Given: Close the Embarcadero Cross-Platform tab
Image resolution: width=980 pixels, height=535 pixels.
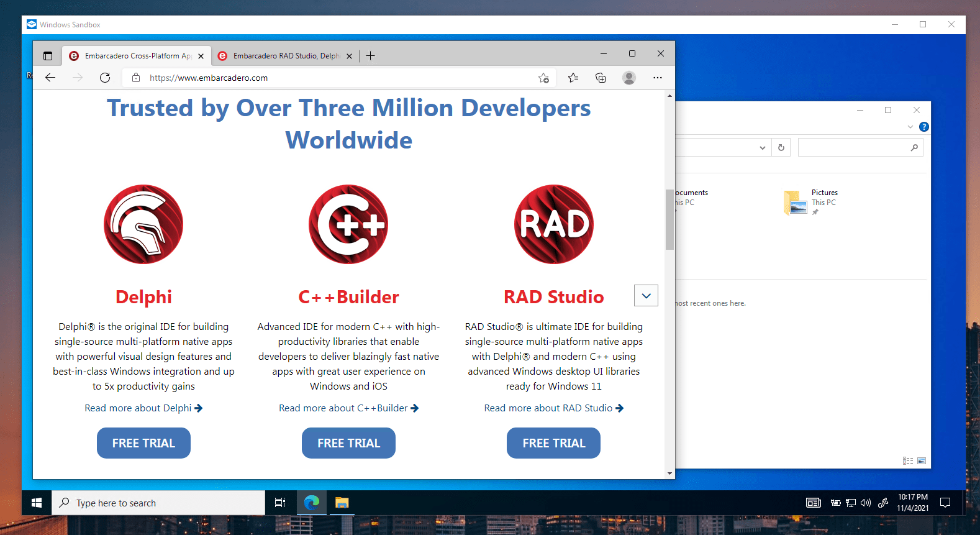Looking at the screenshot, I should pos(201,56).
